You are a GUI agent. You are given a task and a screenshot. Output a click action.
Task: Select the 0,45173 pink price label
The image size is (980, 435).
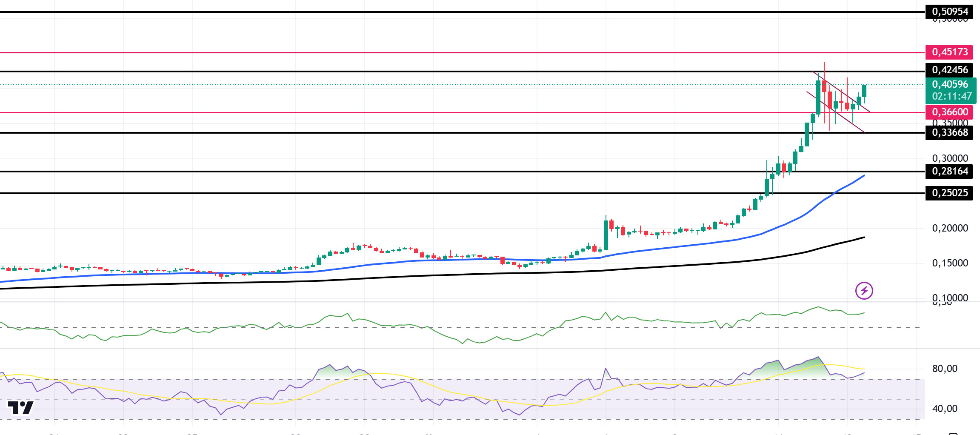click(x=949, y=52)
